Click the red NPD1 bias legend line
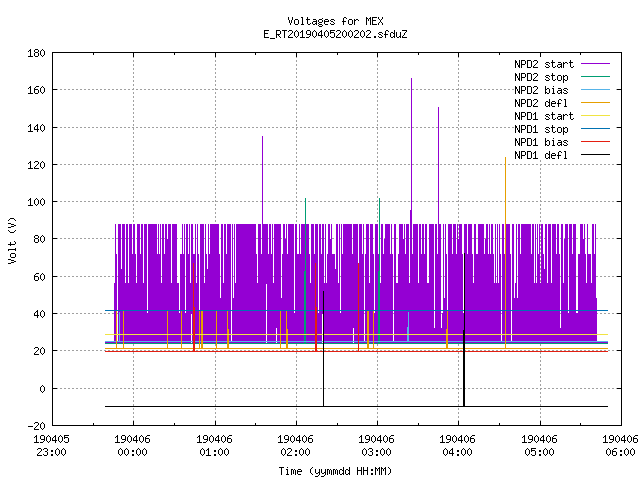This screenshot has width=640, height=480. click(x=595, y=142)
